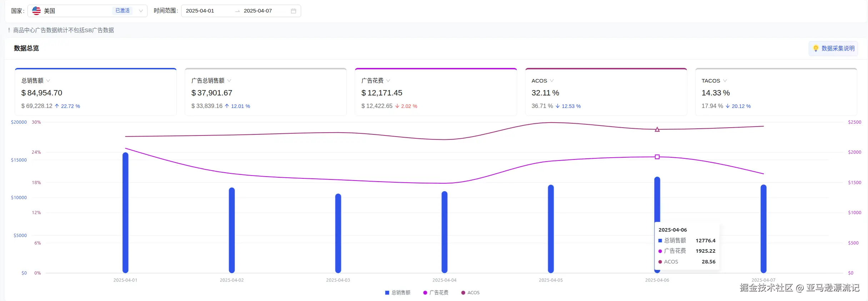Click the 已激活 status tag
Image resolution: width=868 pixels, height=301 pixels.
pyautogui.click(x=123, y=11)
